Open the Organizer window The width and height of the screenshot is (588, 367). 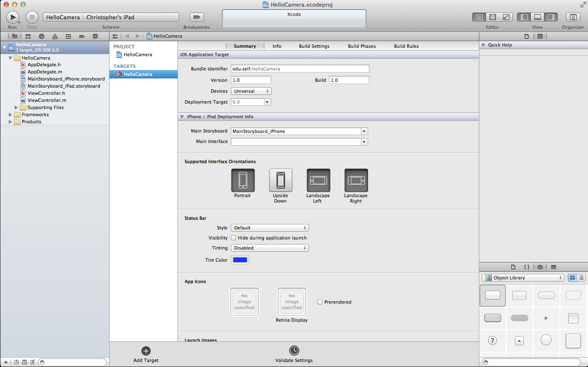[x=573, y=17]
